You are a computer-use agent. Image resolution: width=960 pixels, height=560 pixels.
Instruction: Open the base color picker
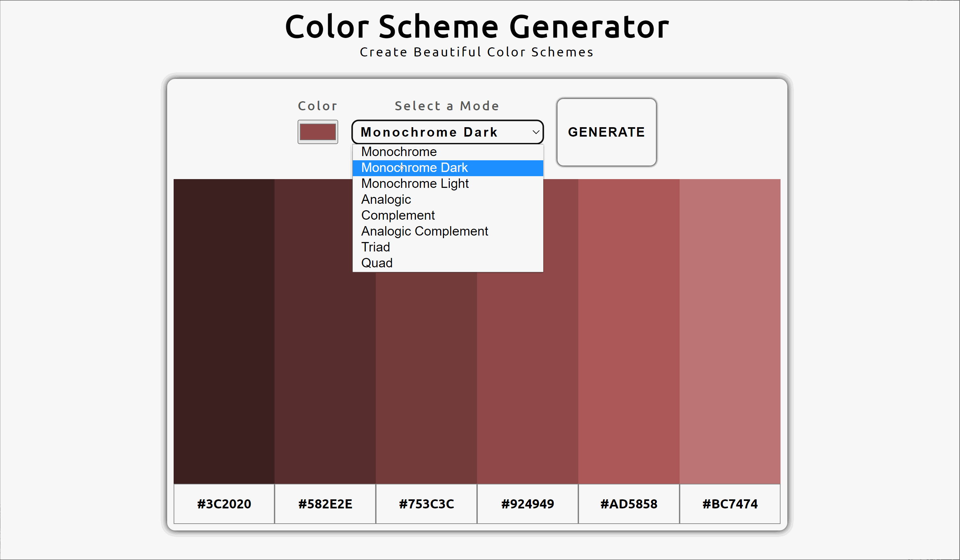(x=318, y=132)
